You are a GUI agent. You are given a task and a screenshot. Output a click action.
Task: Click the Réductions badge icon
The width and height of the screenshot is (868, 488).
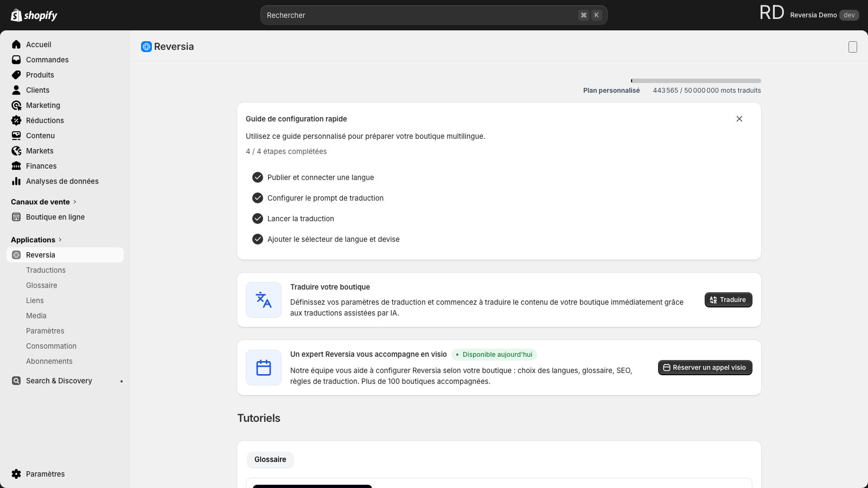coord(16,120)
